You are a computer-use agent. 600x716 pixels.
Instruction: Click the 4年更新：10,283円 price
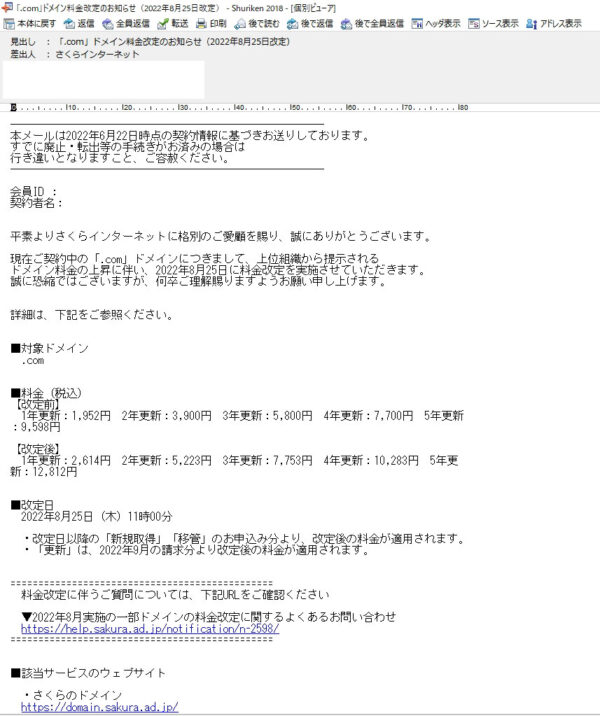pyautogui.click(x=371, y=460)
